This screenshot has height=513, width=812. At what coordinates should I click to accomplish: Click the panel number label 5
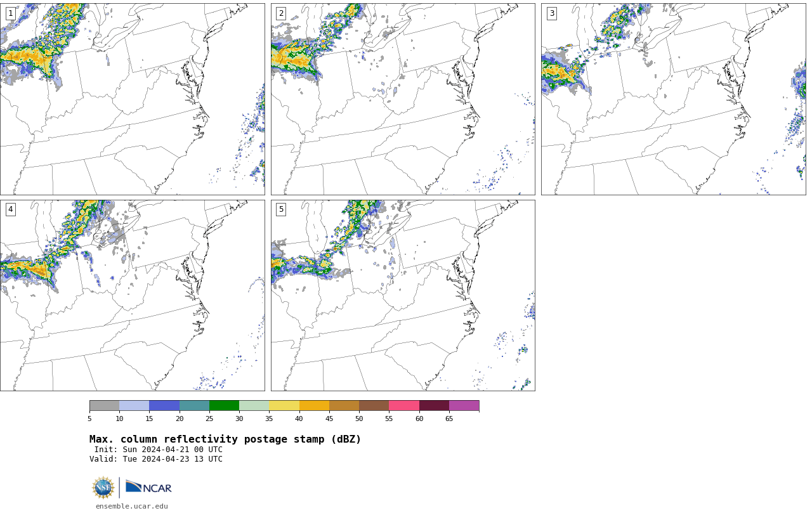tap(281, 209)
